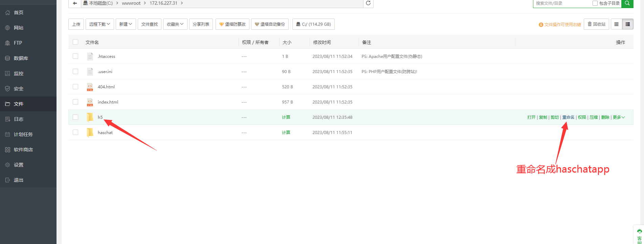Switch to list view
Viewport: 644px width, 244px height.
627,24
